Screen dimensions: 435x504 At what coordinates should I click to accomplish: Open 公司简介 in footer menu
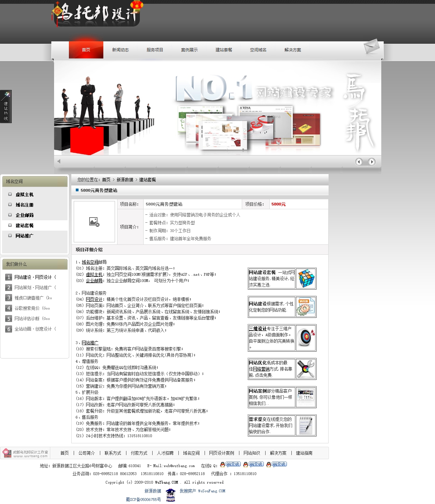point(87,453)
